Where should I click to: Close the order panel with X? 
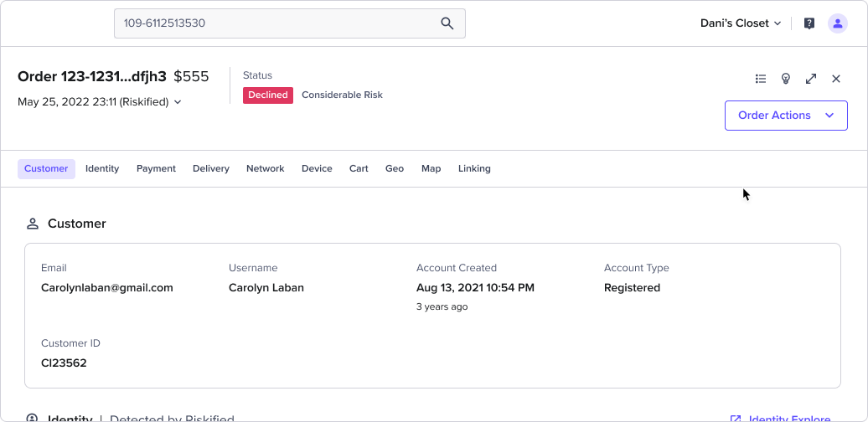pos(836,79)
